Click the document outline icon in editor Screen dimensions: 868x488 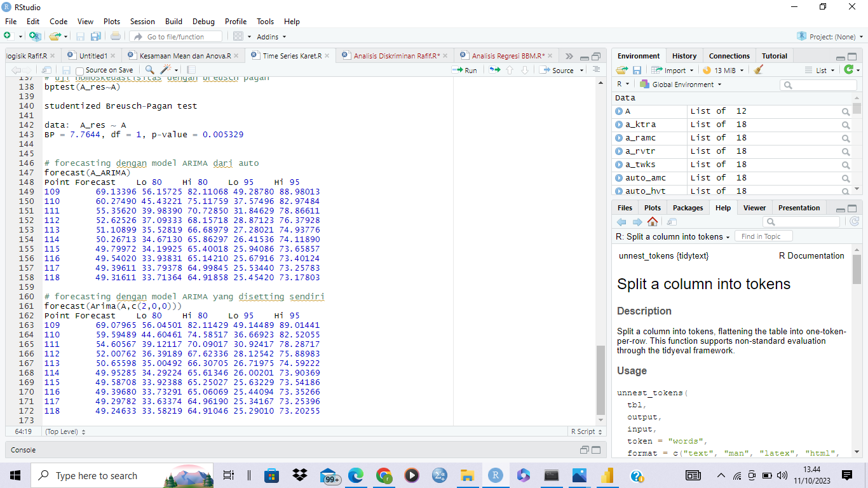pos(596,70)
